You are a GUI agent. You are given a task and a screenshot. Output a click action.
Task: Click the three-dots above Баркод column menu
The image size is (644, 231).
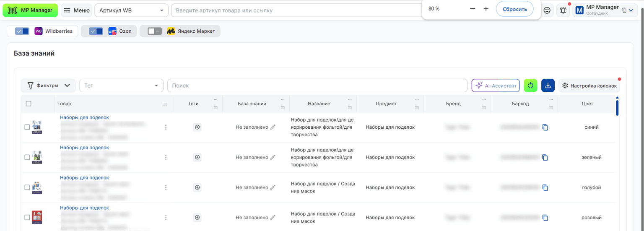coord(551,99)
